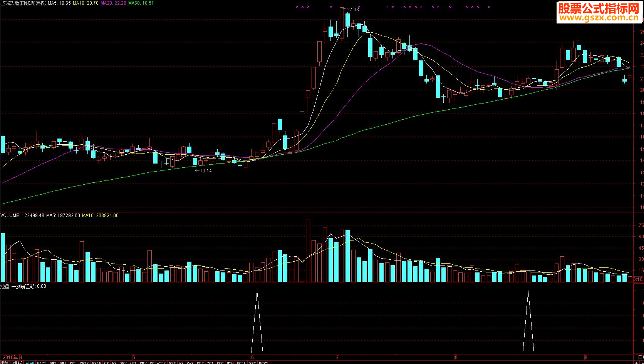
Task: Switch to the OBV indicator tab
Action: point(123,362)
